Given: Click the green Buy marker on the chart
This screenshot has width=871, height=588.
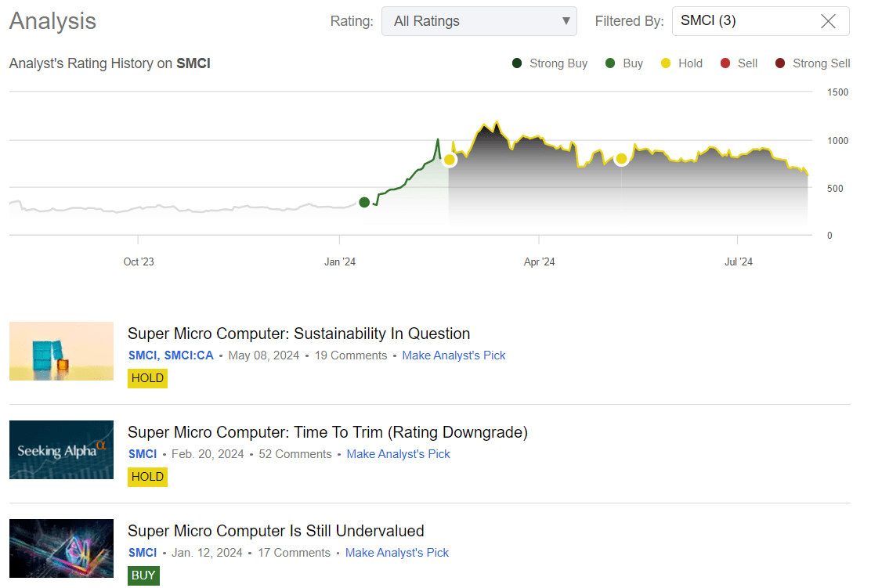Looking at the screenshot, I should point(364,202).
